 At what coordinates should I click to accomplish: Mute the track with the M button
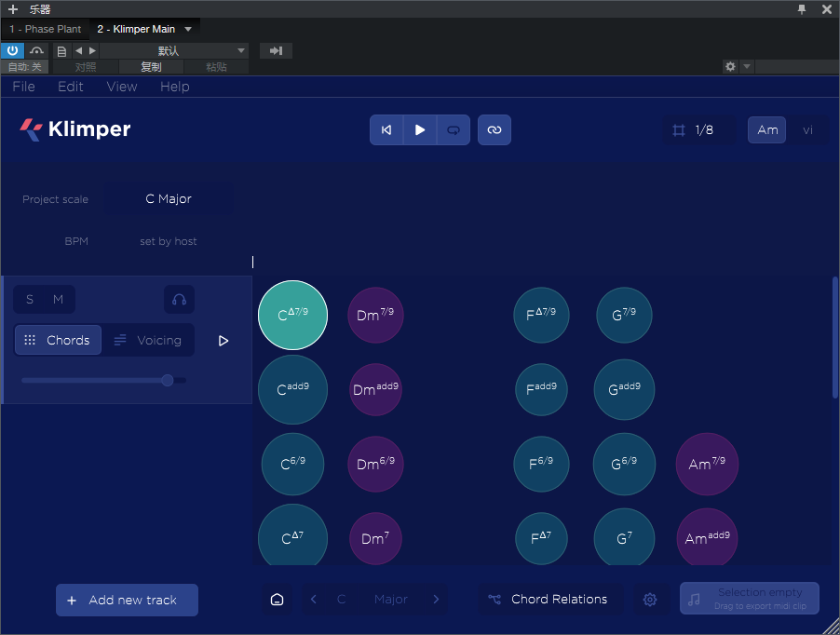point(58,299)
